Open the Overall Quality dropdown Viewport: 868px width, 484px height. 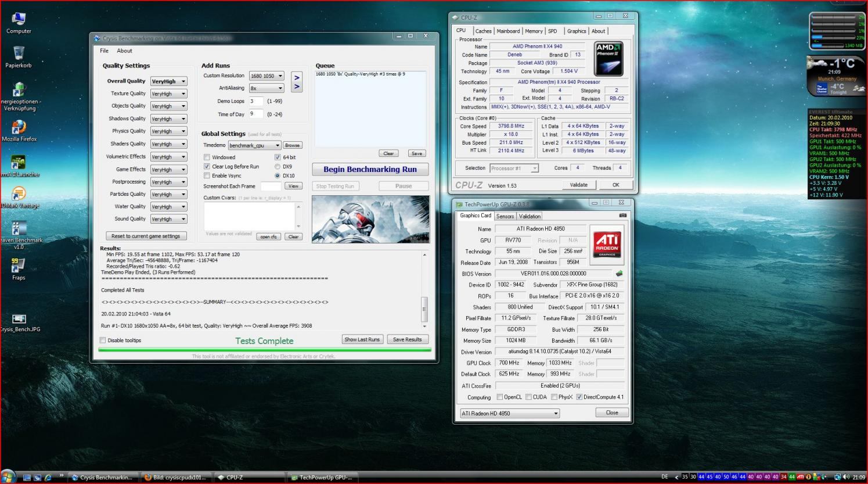tap(168, 81)
